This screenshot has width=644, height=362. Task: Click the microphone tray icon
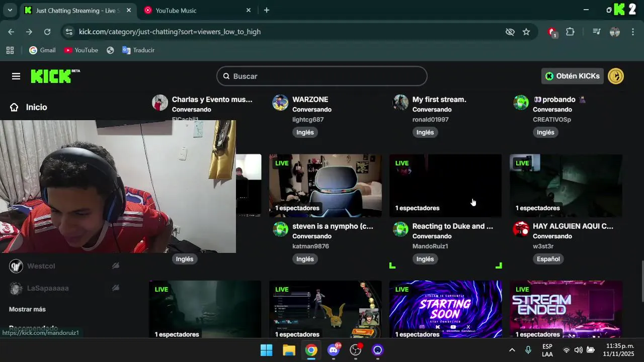point(528,350)
